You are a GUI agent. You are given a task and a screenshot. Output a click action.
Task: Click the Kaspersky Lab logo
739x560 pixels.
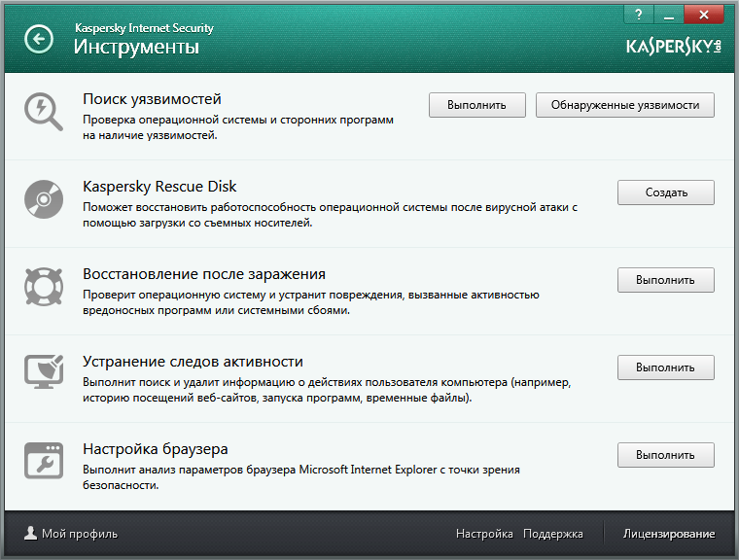(x=674, y=47)
